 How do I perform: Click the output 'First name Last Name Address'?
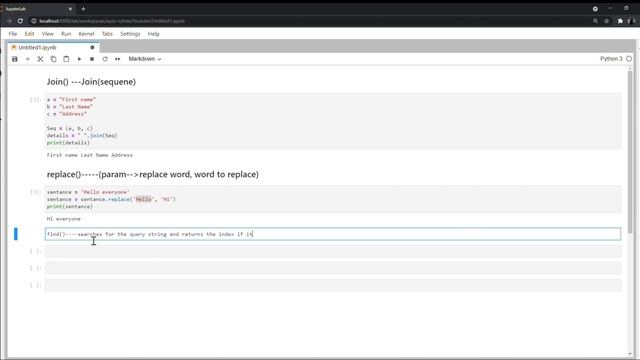(x=89, y=155)
